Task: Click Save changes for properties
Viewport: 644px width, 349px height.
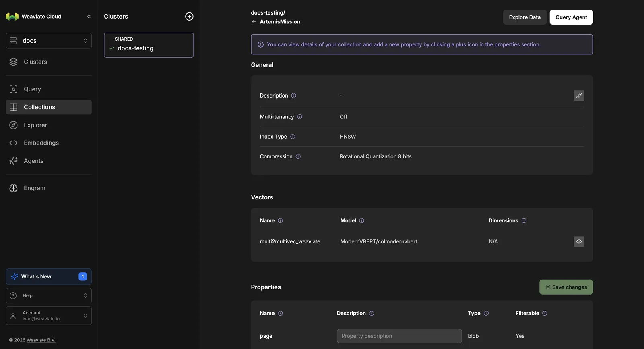Action: (566, 287)
